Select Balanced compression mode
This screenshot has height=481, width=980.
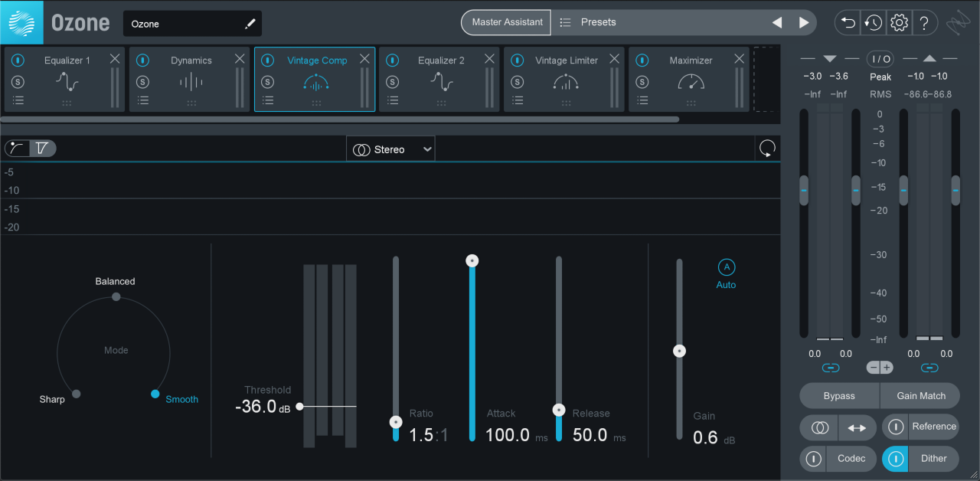[116, 296]
